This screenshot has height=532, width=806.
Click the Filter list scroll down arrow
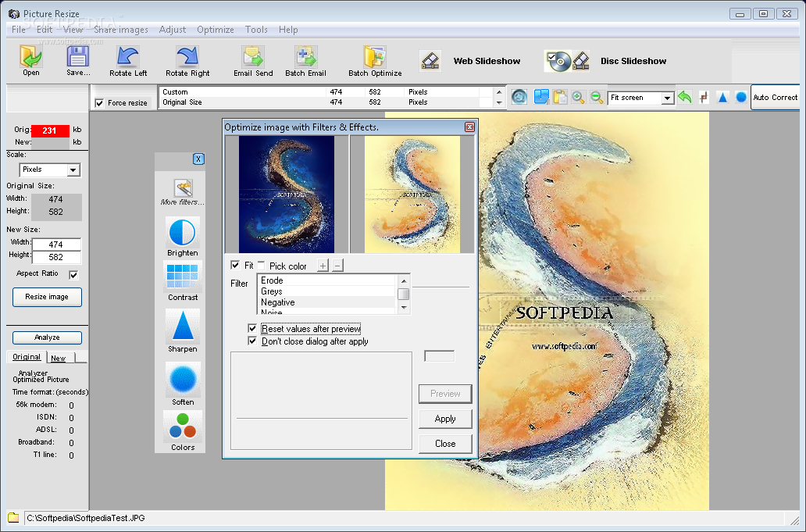click(404, 307)
